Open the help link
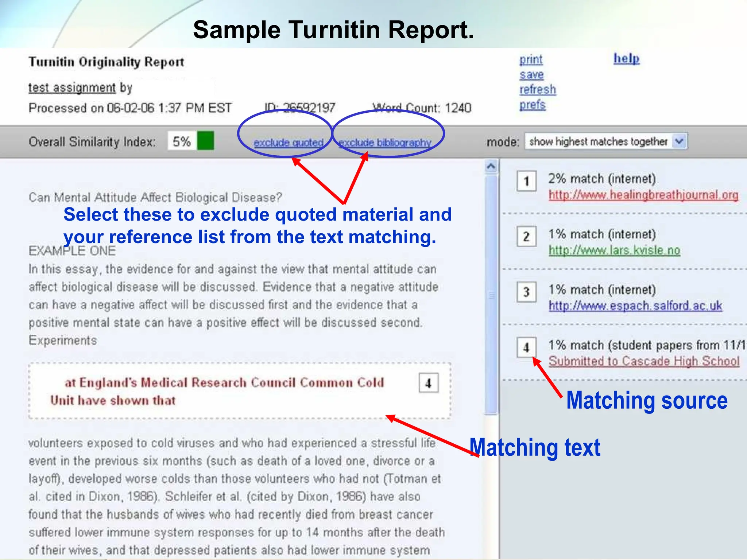 626,58
